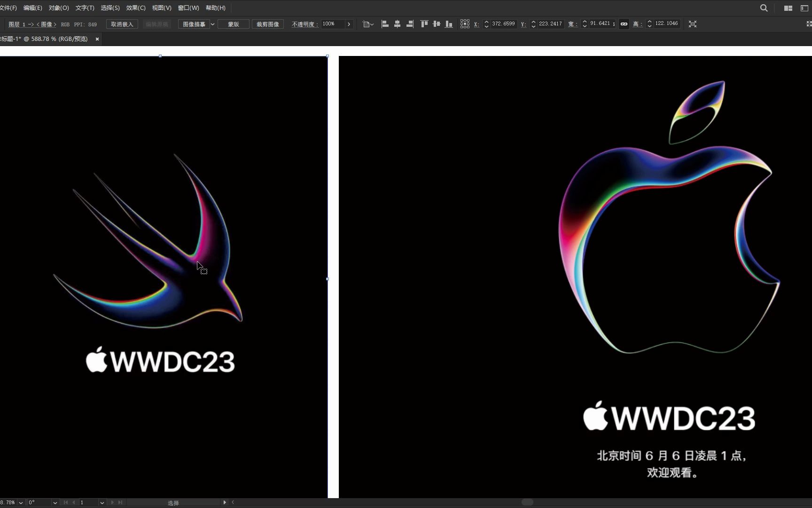The image size is (812, 508).
Task: Expand the 图像描摹 preset dropdown arrow
Action: pyautogui.click(x=212, y=24)
